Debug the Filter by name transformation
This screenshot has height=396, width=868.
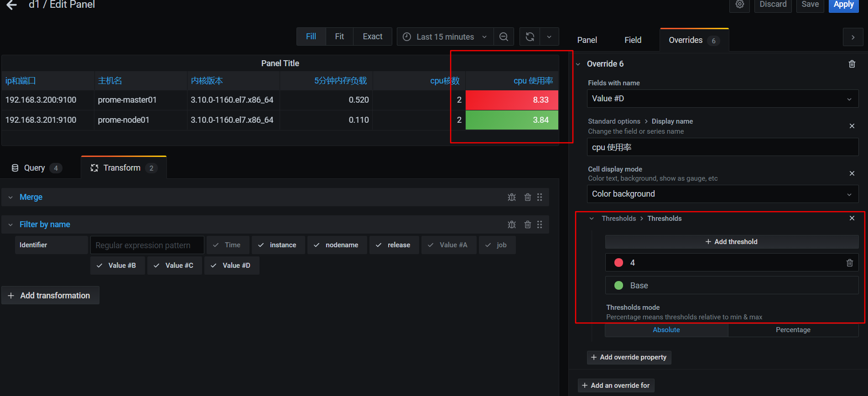tap(512, 224)
